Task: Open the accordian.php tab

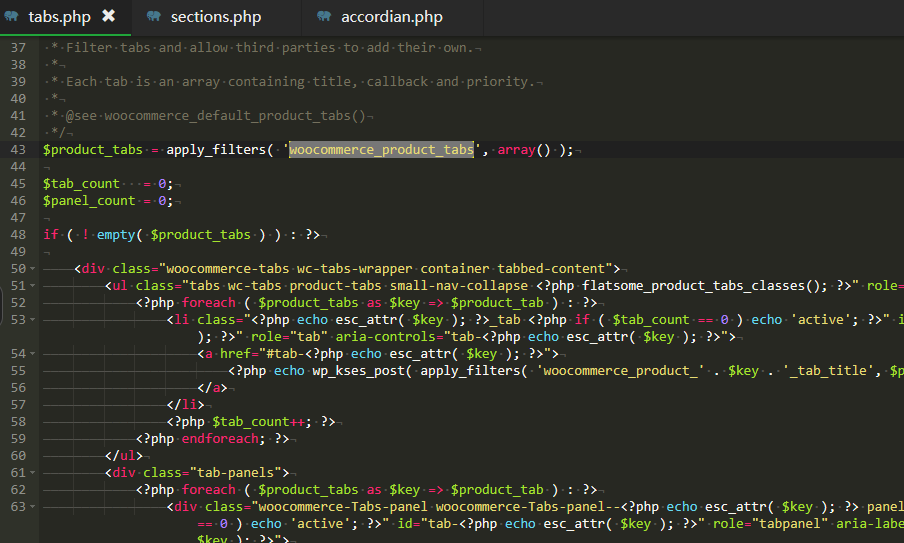Action: pos(391,17)
